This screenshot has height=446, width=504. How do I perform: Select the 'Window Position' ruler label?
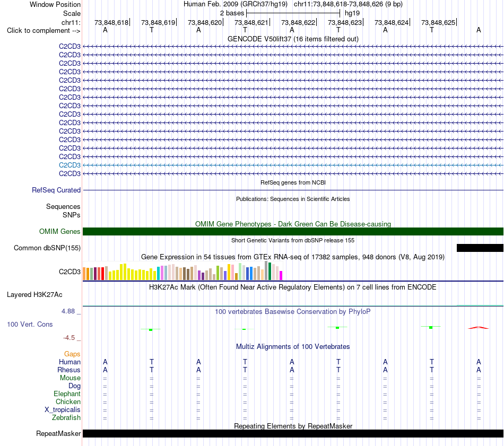[x=55, y=4]
